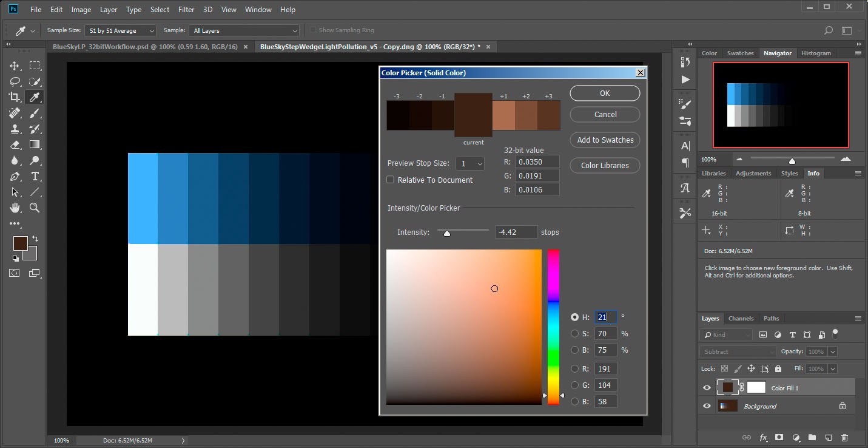The width and height of the screenshot is (868, 448).
Task: Hide the Color Fill 1 layer
Action: pyautogui.click(x=707, y=388)
